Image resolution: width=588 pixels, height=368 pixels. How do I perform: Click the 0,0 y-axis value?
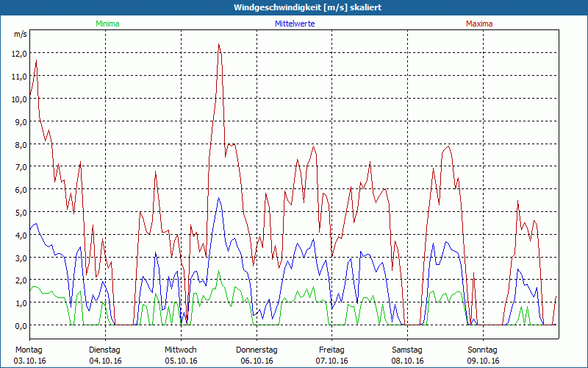(21, 326)
